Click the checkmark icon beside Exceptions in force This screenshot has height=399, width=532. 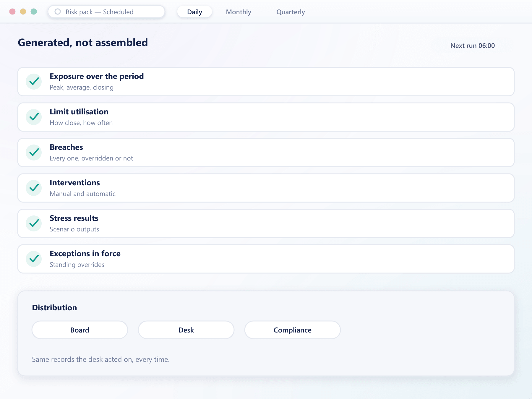(34, 259)
